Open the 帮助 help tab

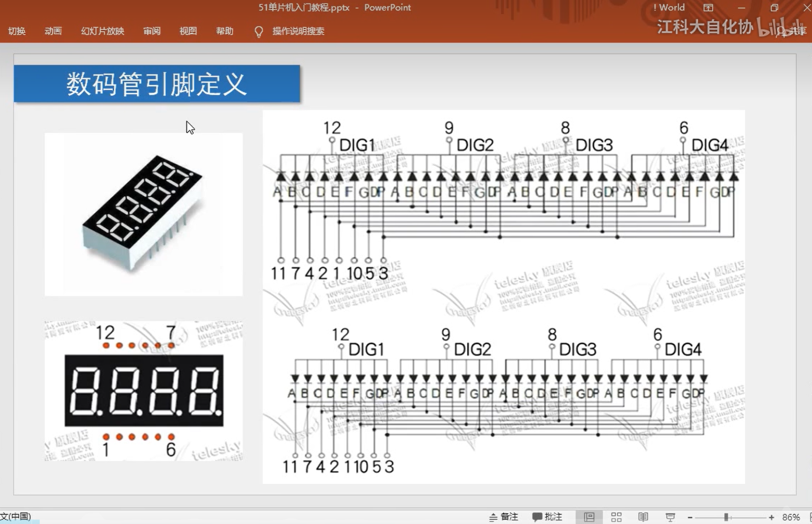pos(225,31)
